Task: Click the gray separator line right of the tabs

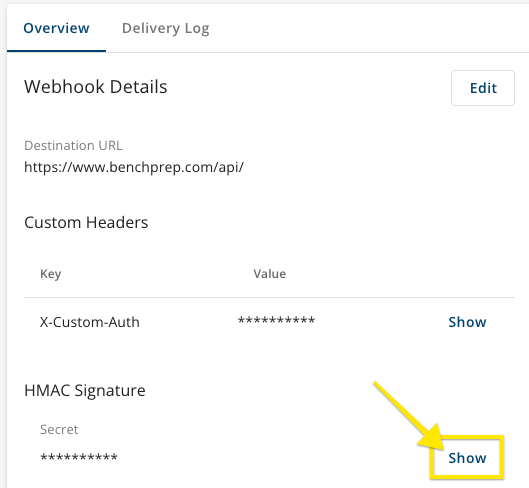Action: 317,52
